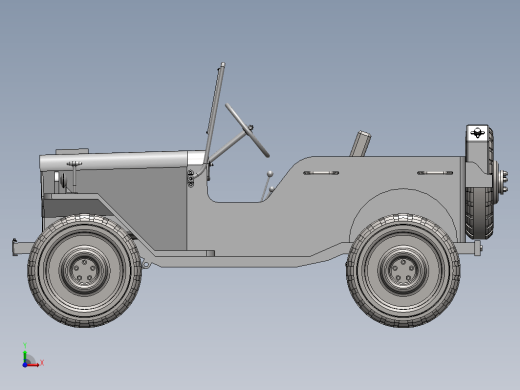The height and width of the screenshot is (390, 520).
Task: Click the gear shift lever knob
Action: [x=270, y=174]
